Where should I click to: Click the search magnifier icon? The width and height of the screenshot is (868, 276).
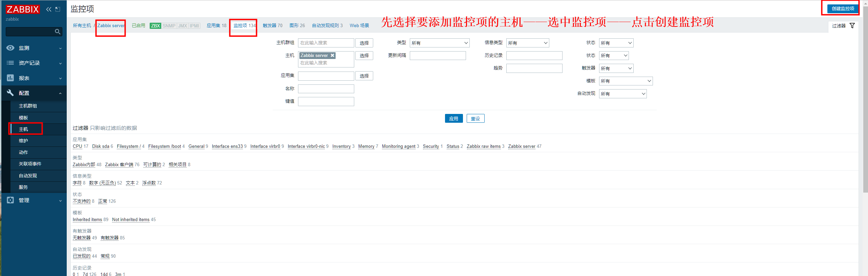click(x=58, y=32)
